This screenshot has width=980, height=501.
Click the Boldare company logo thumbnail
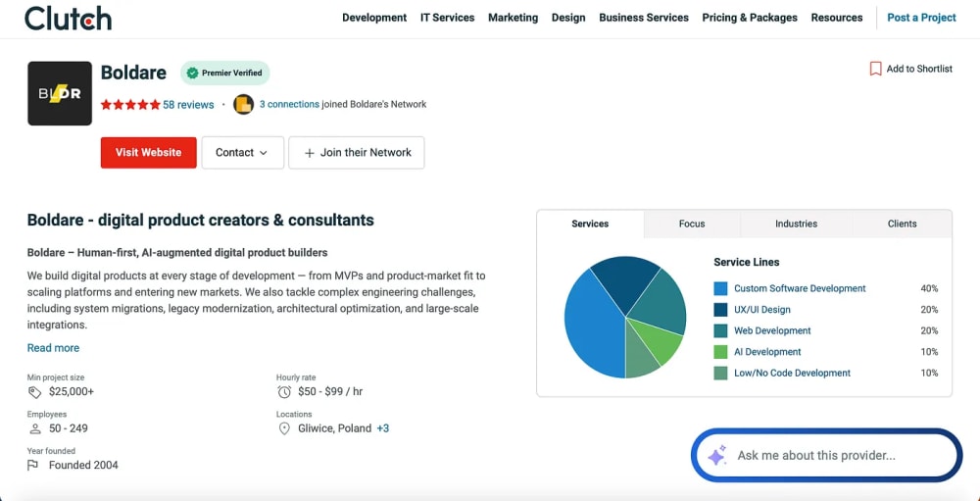pos(60,93)
